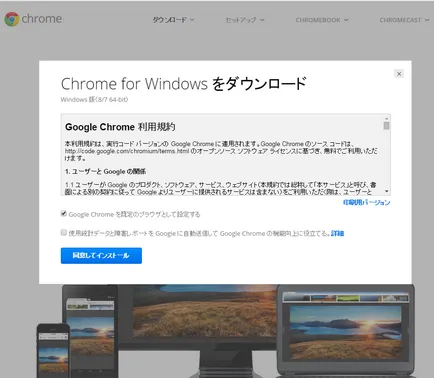Expand the ダウンロード dropdown arrow
This screenshot has width=434, height=378.
[x=192, y=20]
